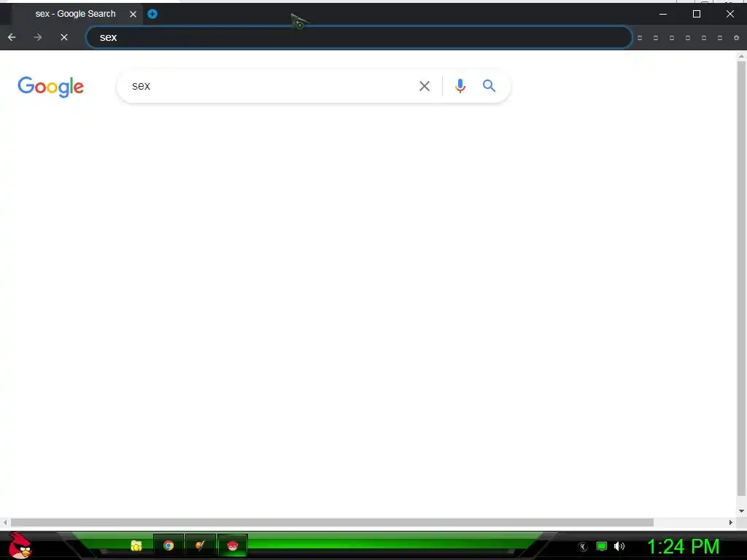Image resolution: width=747 pixels, height=560 pixels.
Task: Go forward to the next page
Action: (38, 37)
